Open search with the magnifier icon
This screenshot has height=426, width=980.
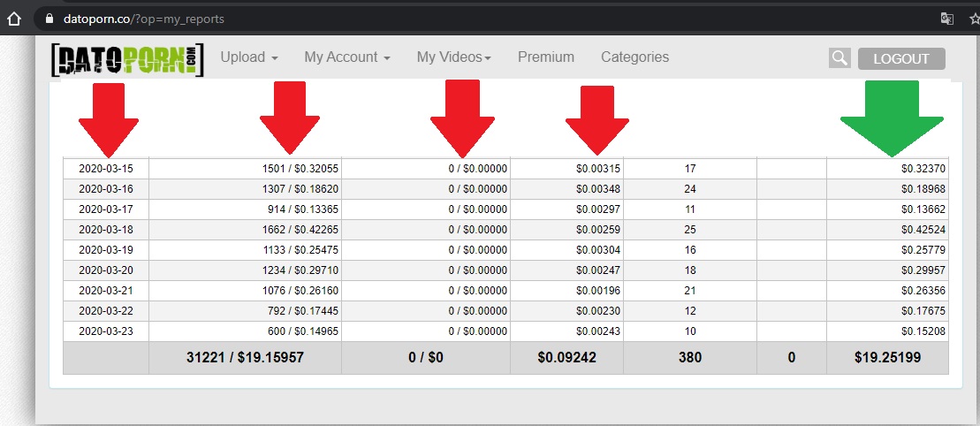click(x=839, y=58)
